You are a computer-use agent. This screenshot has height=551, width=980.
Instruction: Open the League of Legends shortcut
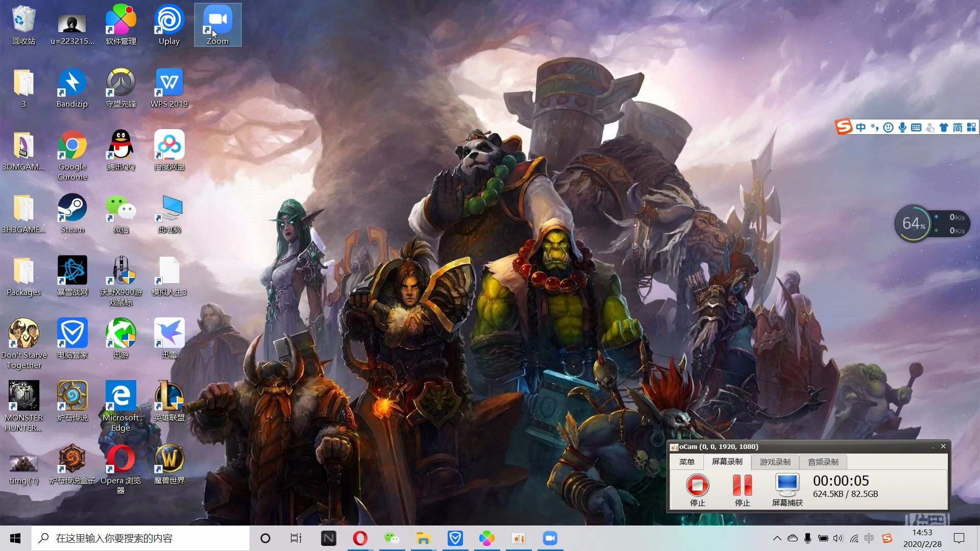[169, 402]
